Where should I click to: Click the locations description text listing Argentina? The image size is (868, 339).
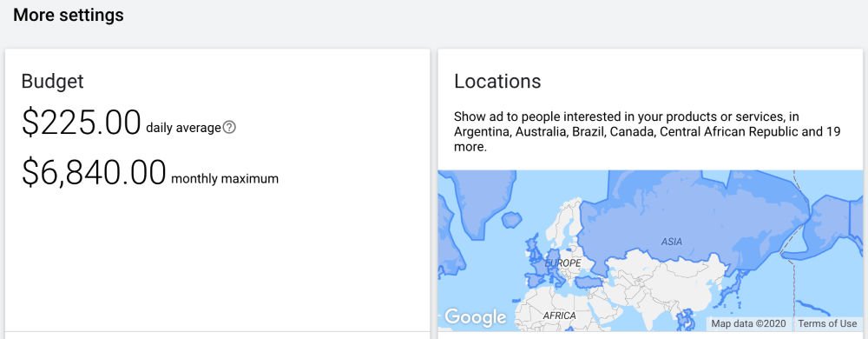(x=648, y=132)
